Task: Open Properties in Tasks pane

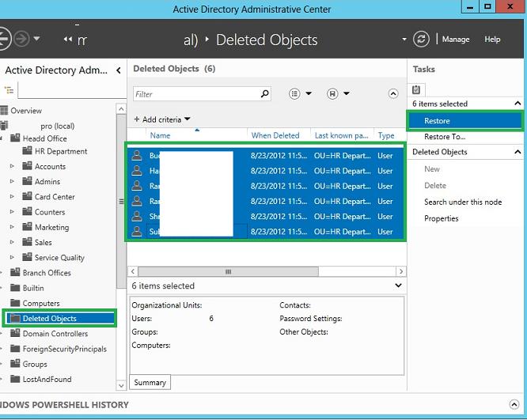Action: [442, 218]
